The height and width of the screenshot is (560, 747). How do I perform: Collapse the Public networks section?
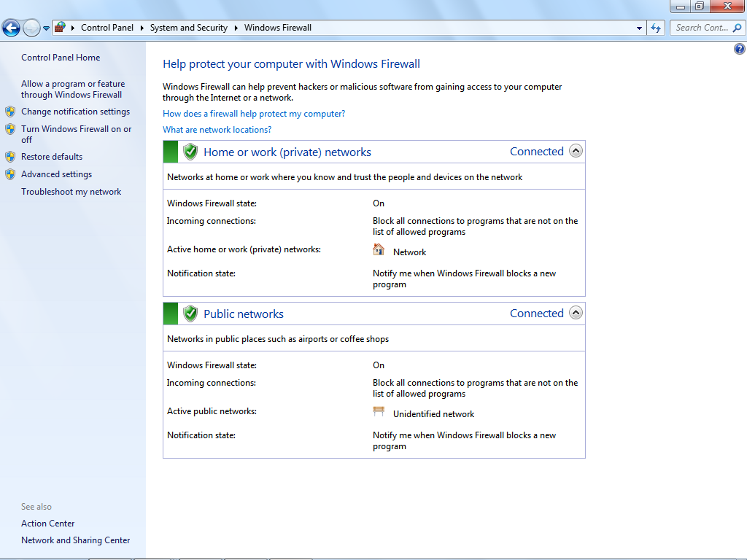coord(576,314)
